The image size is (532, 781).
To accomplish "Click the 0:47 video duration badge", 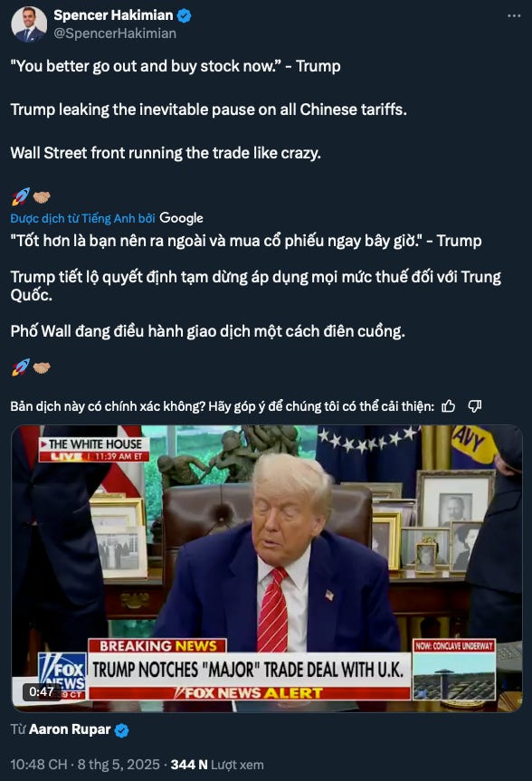I will click(42, 691).
